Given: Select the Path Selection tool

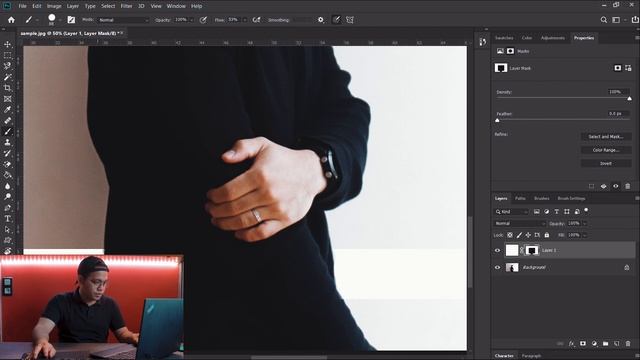Looking at the screenshot, I should (7, 229).
